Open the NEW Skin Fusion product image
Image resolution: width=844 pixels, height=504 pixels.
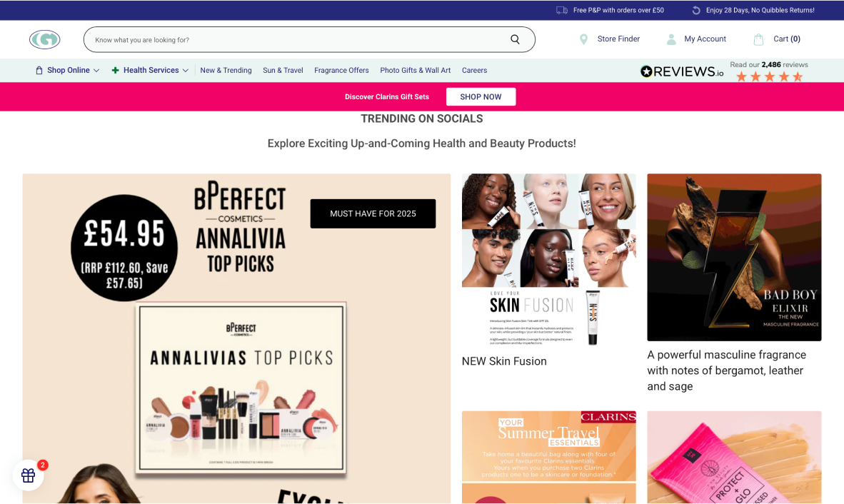coord(548,260)
